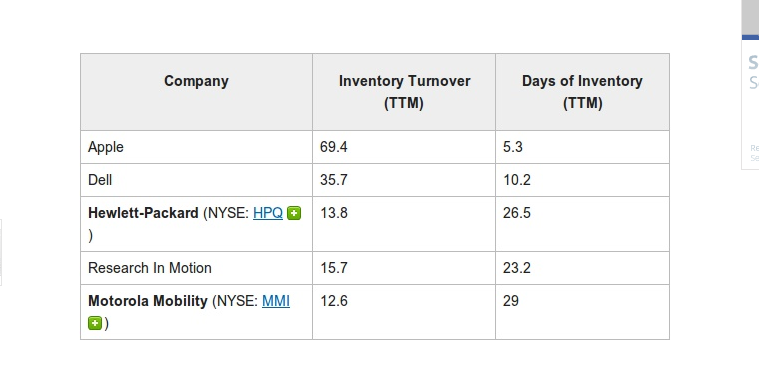The width and height of the screenshot is (759, 378).
Task: Select the bold Hewlett-Packard company name
Action: pyautogui.click(x=143, y=213)
